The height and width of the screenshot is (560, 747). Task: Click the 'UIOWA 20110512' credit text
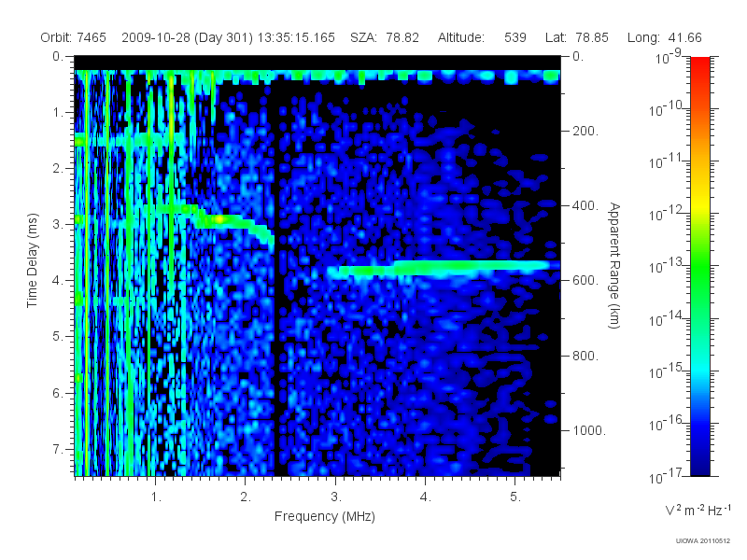click(703, 540)
